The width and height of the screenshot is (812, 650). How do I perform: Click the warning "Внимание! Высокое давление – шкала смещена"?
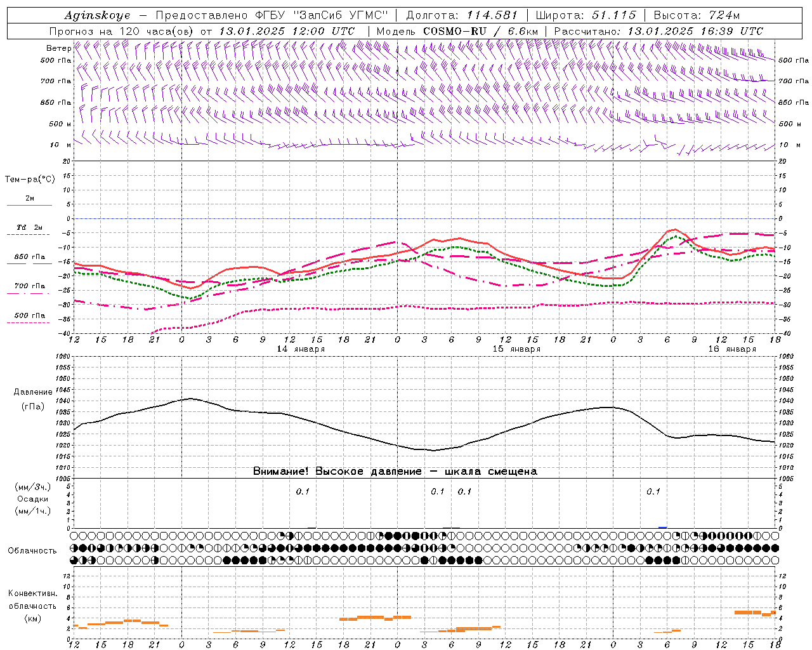[395, 472]
